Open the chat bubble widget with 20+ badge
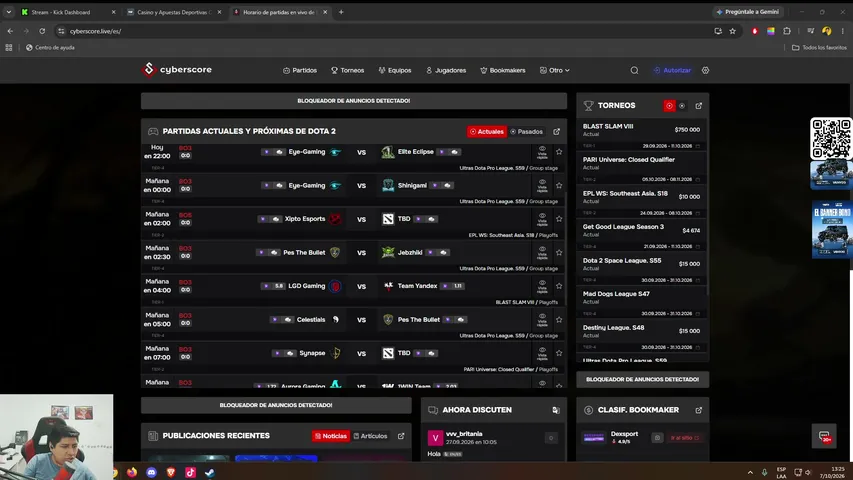Image resolution: width=853 pixels, height=480 pixels. tap(825, 436)
